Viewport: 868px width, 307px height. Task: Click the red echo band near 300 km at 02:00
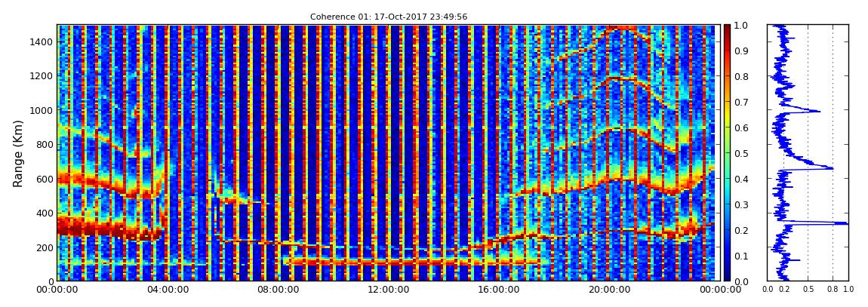(x=111, y=228)
